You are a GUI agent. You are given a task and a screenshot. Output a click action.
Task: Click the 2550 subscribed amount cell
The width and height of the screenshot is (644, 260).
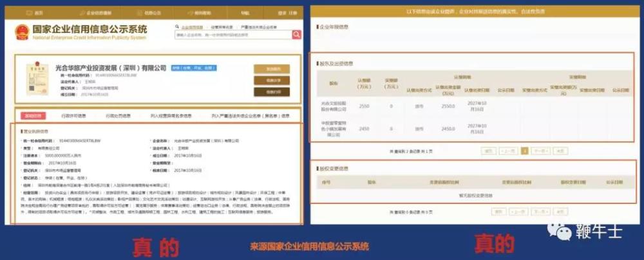tap(365, 106)
